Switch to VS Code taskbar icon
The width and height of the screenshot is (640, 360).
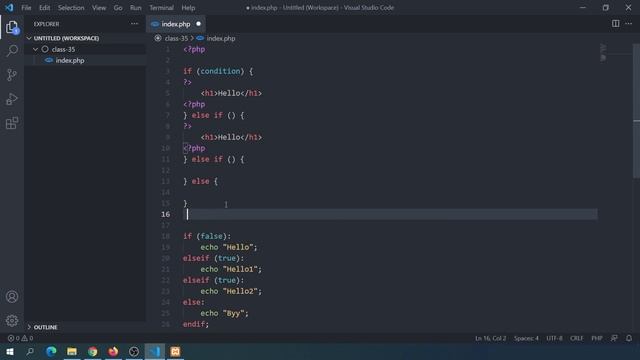[155, 351]
